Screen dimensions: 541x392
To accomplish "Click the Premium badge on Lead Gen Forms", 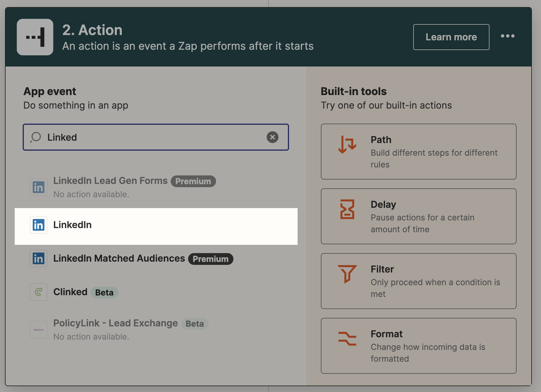I will click(x=193, y=181).
